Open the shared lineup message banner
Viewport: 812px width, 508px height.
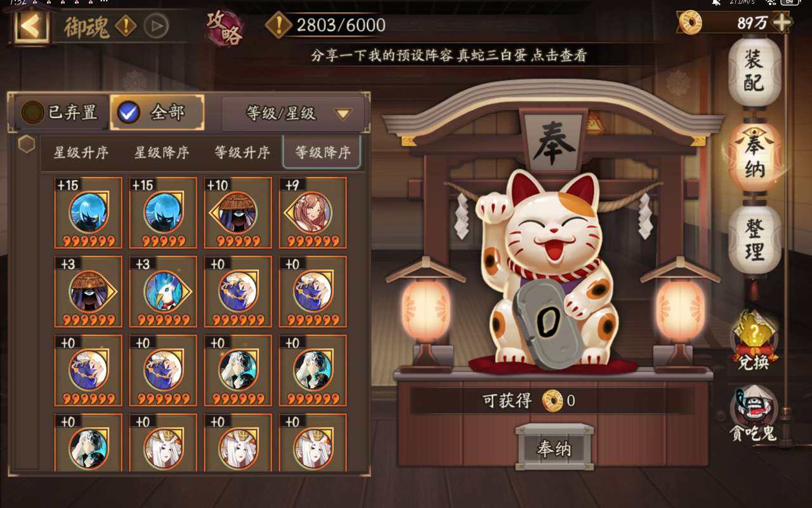point(449,55)
